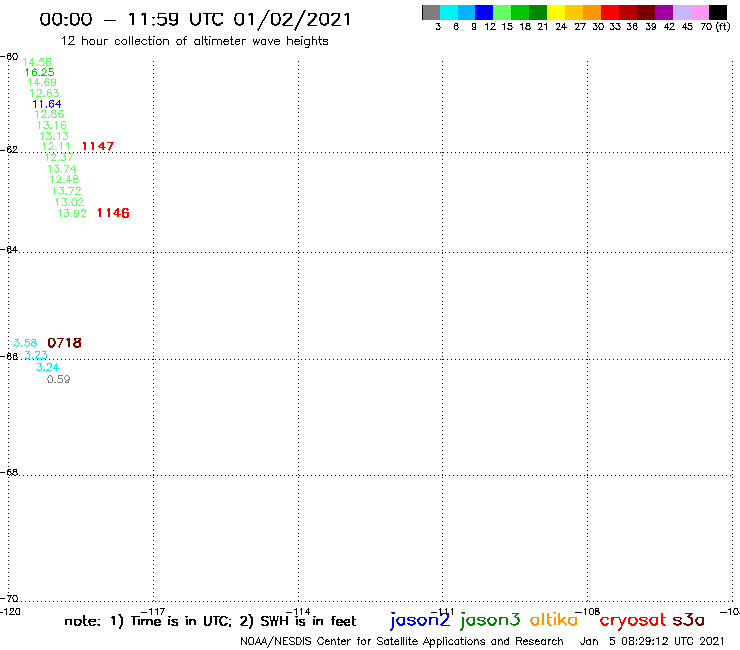The image size is (740, 650).
Task: Click the date range title at the top
Action: tap(195, 20)
